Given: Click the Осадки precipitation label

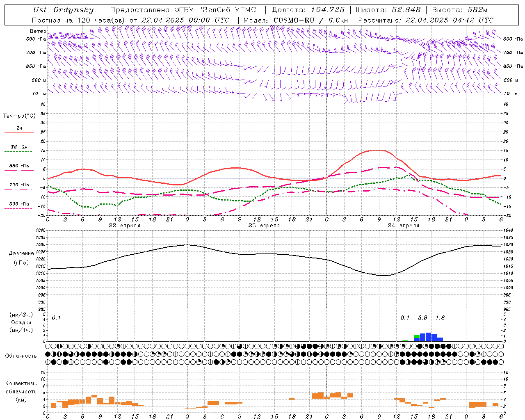Looking at the screenshot, I should pos(21,322).
